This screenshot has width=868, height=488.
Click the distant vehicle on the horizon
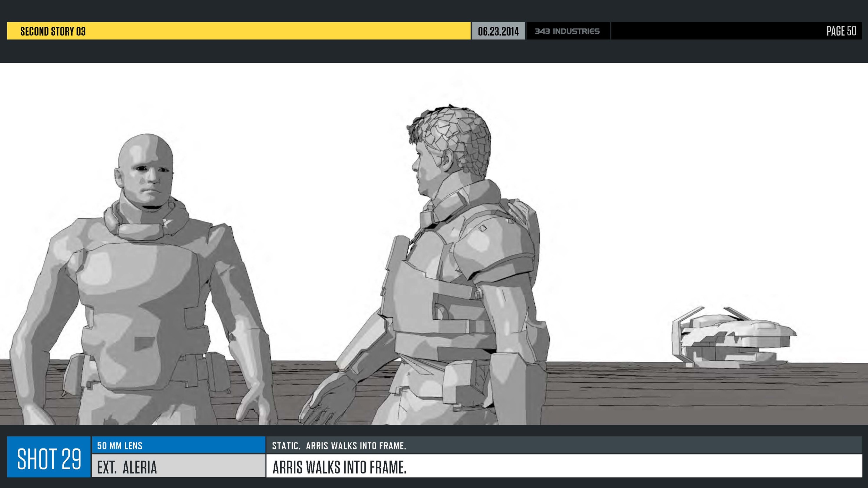734,337
